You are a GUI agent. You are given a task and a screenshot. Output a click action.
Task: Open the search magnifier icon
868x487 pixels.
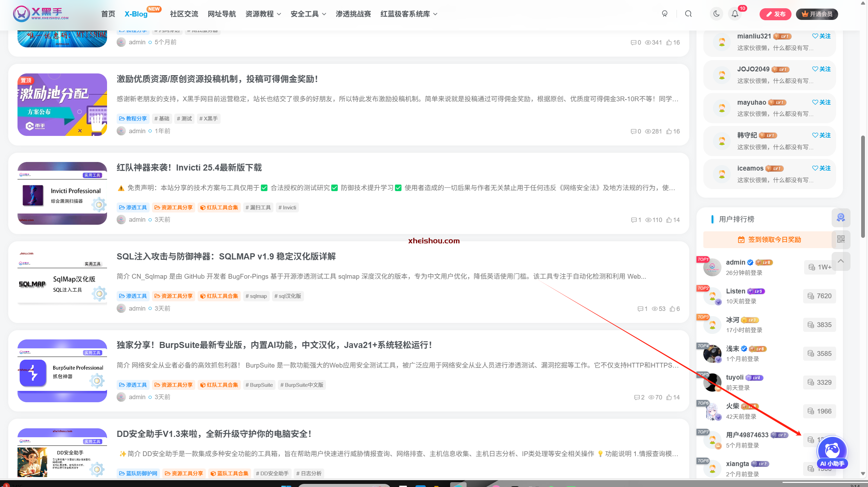(x=688, y=14)
